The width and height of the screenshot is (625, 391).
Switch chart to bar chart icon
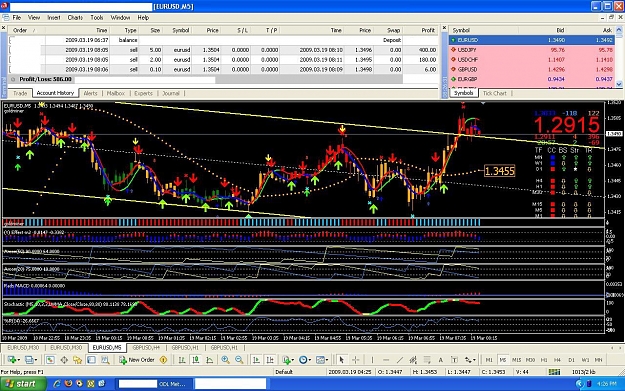(182, 360)
